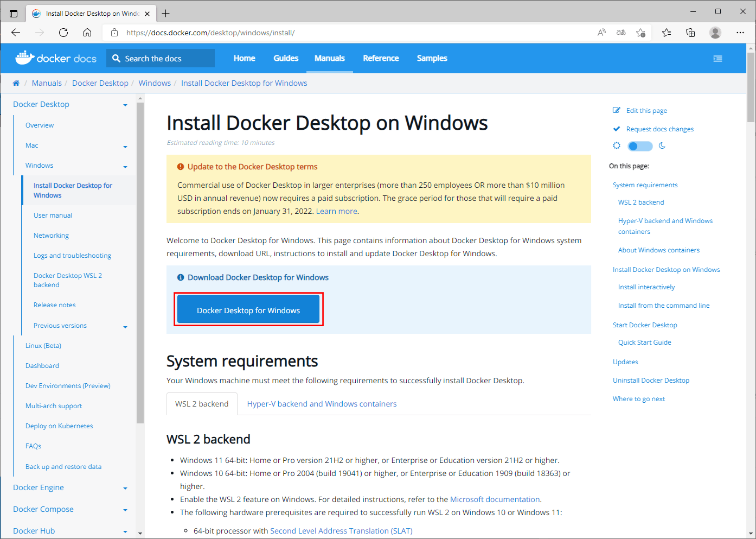Image resolution: width=756 pixels, height=539 pixels.
Task: Click the browser Back arrow
Action: (16, 33)
